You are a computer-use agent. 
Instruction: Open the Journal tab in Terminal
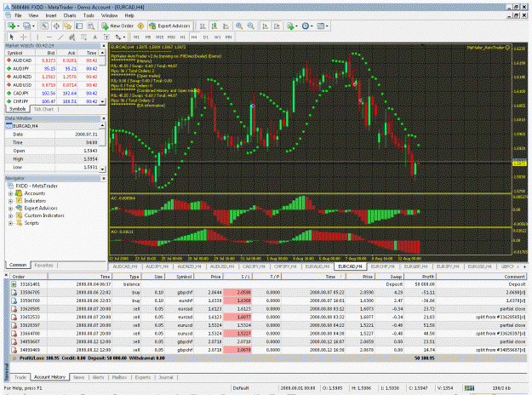166,377
